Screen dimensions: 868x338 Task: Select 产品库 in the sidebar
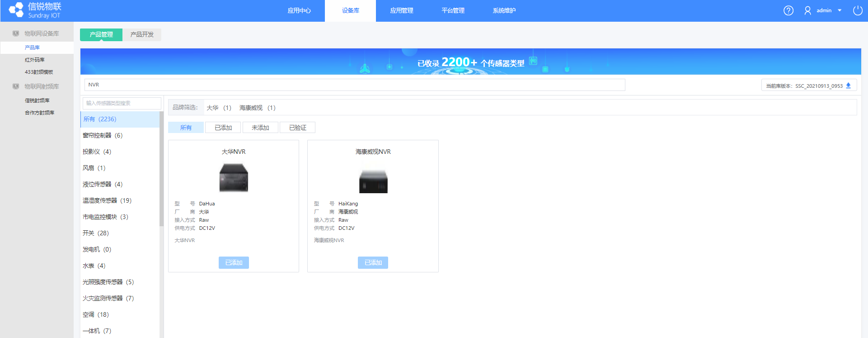coord(37,48)
